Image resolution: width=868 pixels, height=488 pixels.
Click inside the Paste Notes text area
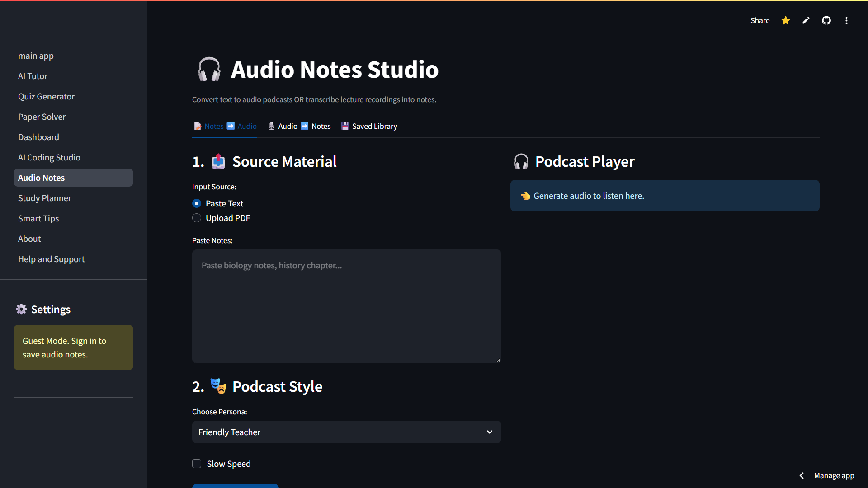pyautogui.click(x=346, y=306)
